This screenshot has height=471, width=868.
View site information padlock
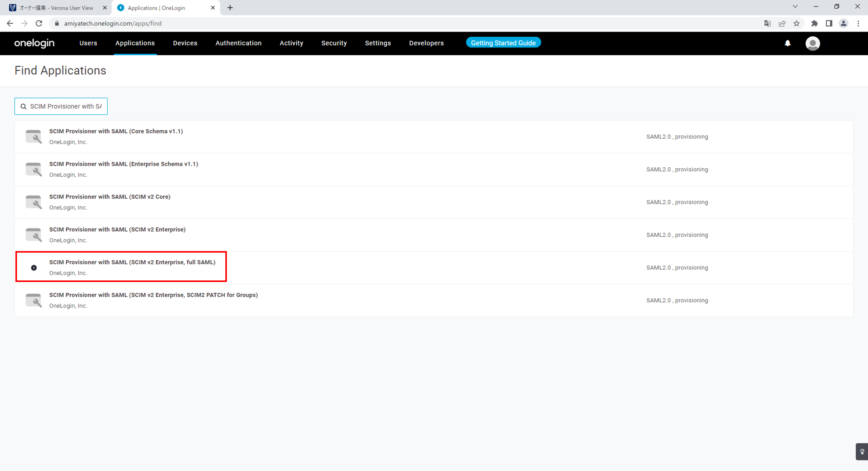pyautogui.click(x=57, y=23)
